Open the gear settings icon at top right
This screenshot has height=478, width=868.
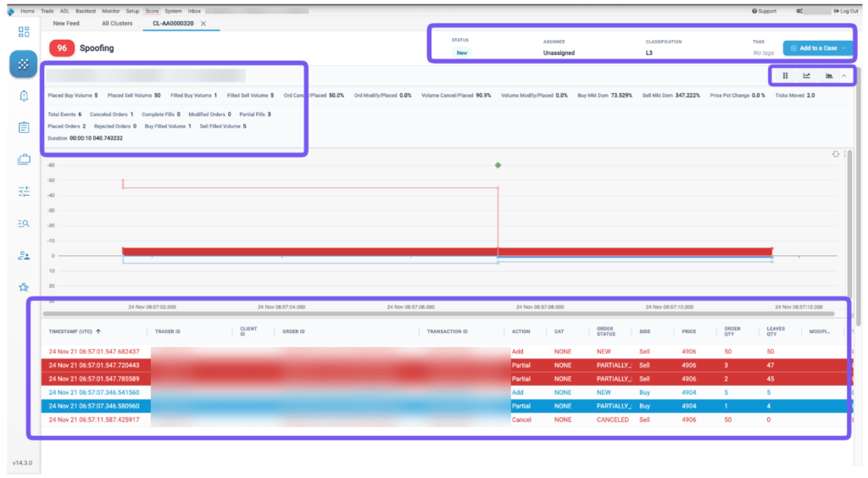point(799,11)
